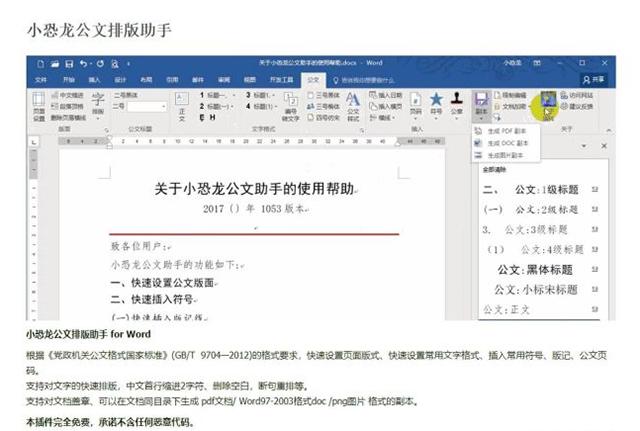Expand the customize quick access toolbar arrow

click(128, 64)
